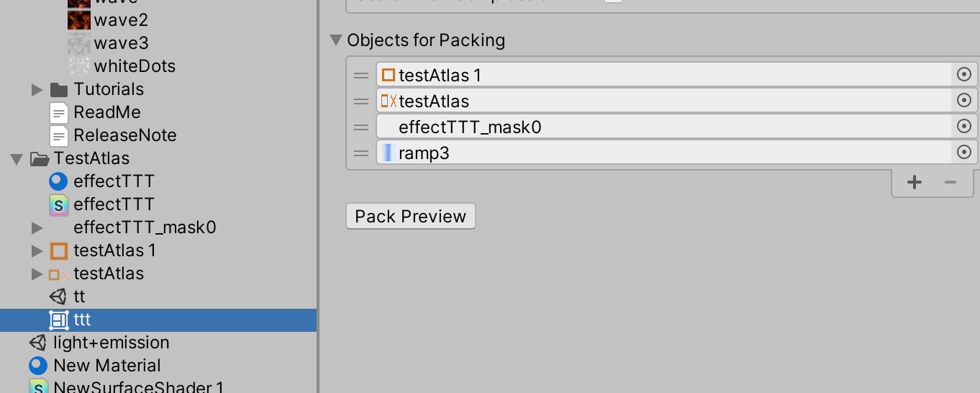Screen dimensions: 980x393
Task: Click the minus icon to remove packing object
Action: coord(950,182)
